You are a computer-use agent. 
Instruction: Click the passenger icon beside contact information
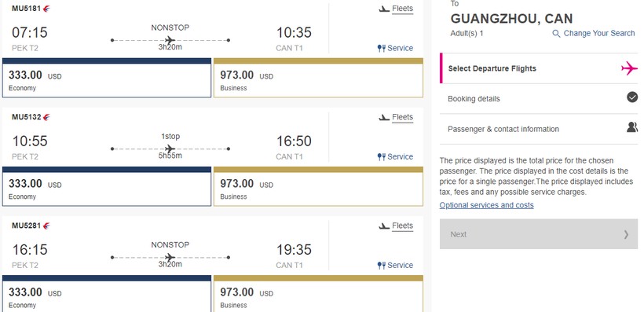pyautogui.click(x=632, y=127)
